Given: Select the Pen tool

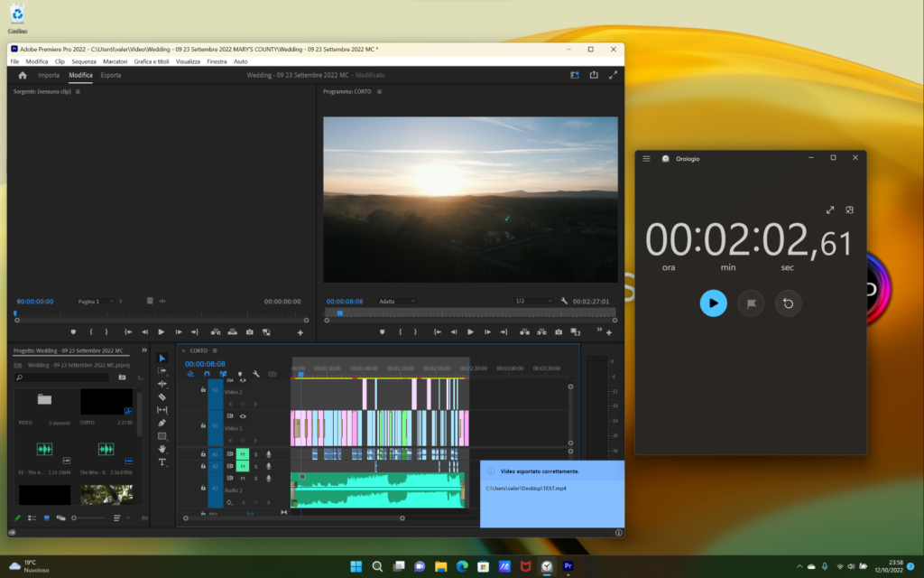Looking at the screenshot, I should (162, 423).
